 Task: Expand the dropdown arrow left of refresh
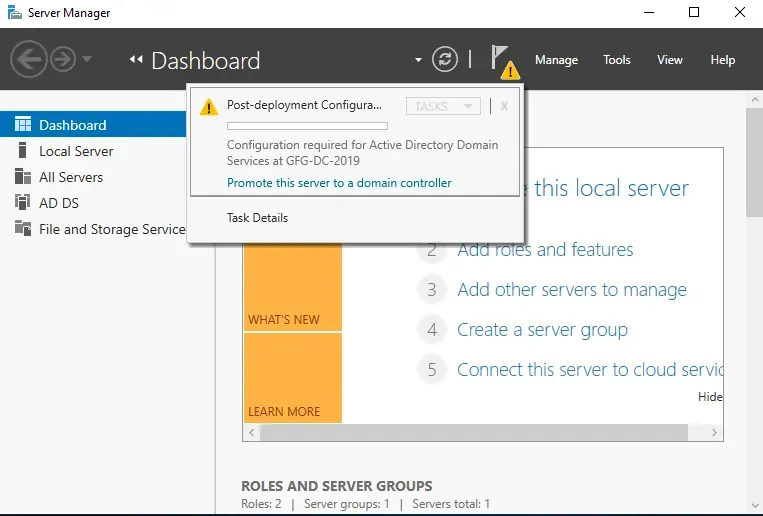[x=418, y=60]
